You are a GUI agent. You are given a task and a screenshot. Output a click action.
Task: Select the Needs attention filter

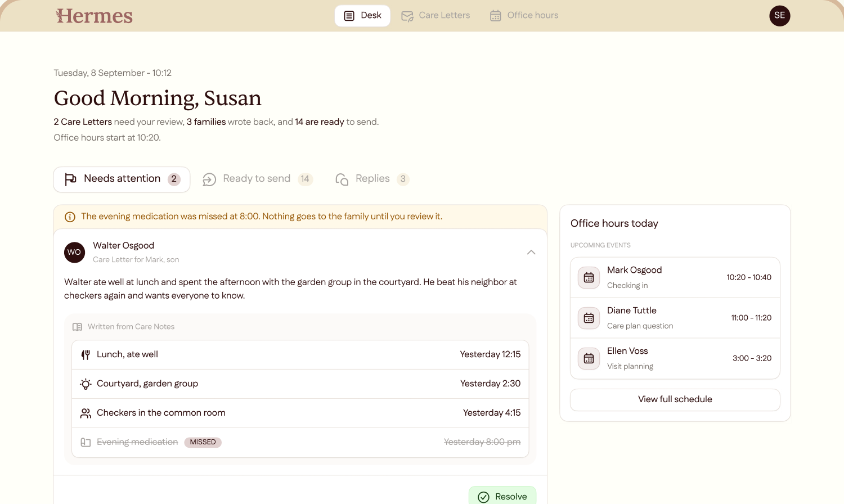tap(122, 179)
